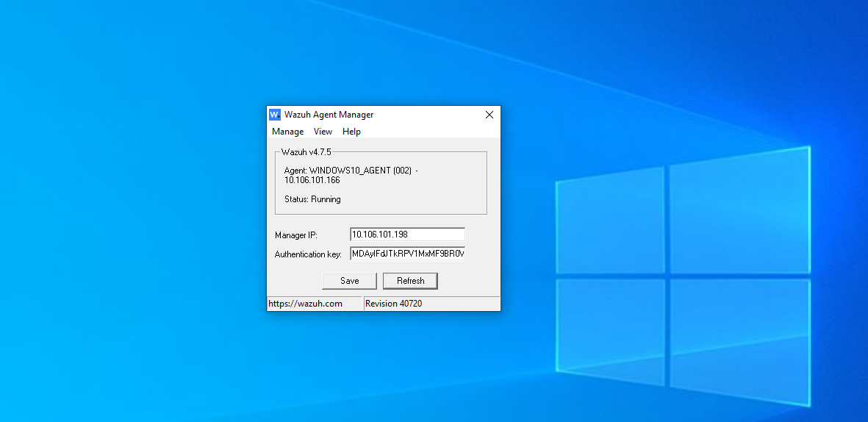Close the Wazuh Agent Manager window
868x422 pixels.
pyautogui.click(x=489, y=115)
